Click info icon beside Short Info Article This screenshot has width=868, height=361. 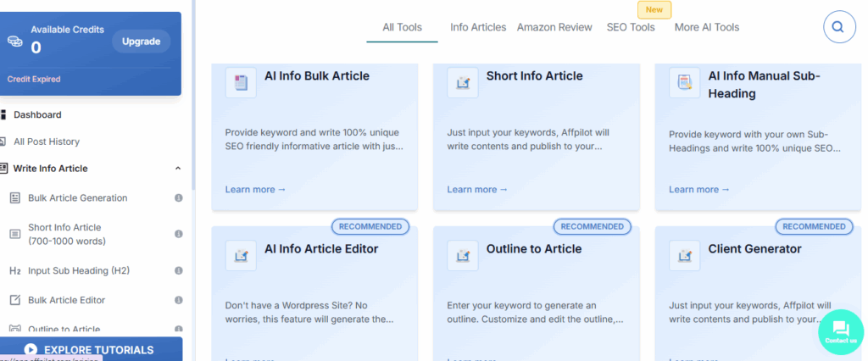(x=178, y=234)
